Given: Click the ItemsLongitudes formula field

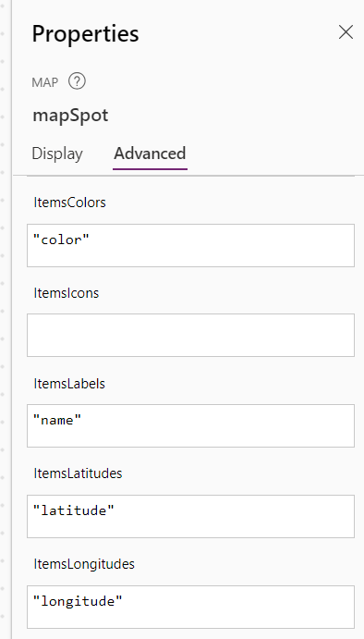Looking at the screenshot, I should pyautogui.click(x=190, y=607).
